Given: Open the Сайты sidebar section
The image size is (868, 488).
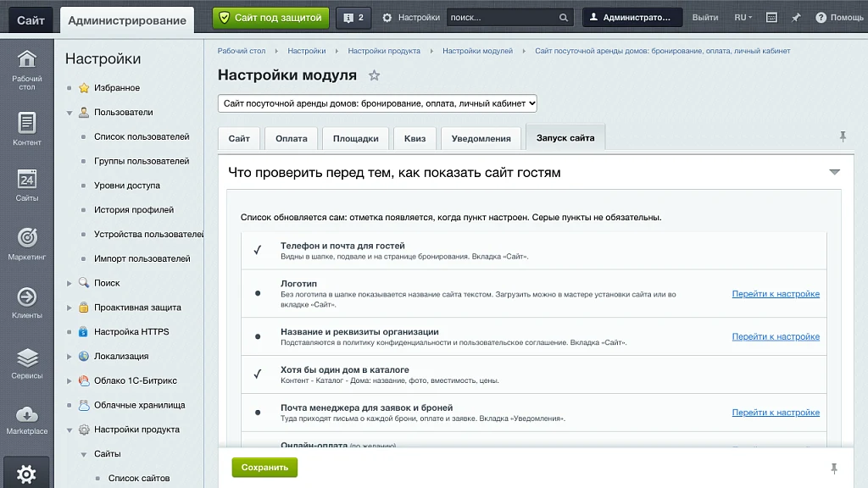Looking at the screenshot, I should 26,186.
